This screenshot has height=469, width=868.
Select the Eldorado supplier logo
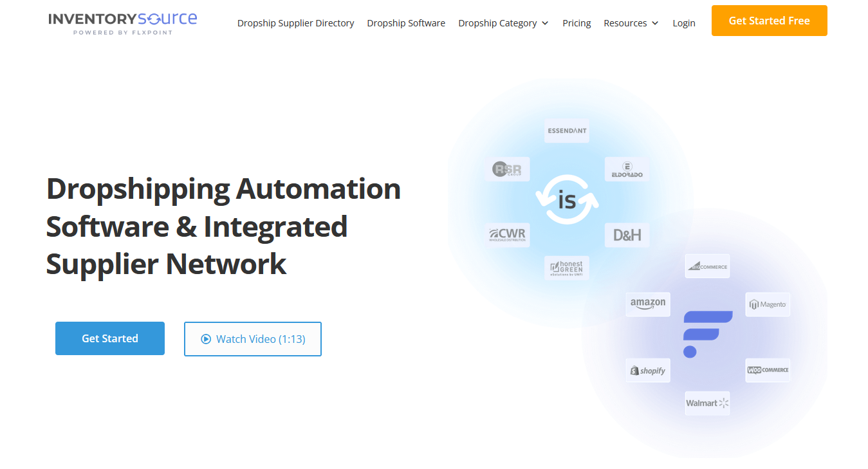(627, 169)
